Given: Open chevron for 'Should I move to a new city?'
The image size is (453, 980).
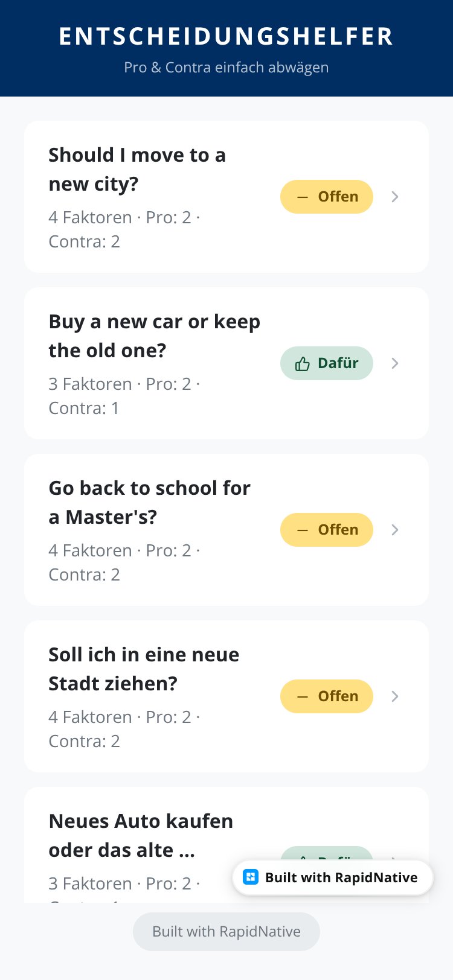Looking at the screenshot, I should tap(395, 197).
